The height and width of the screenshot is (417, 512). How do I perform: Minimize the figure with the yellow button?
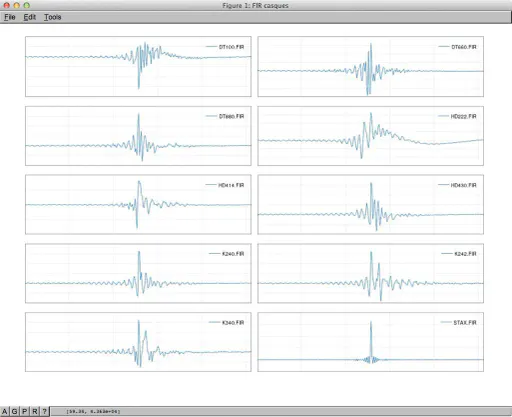(x=17, y=5)
